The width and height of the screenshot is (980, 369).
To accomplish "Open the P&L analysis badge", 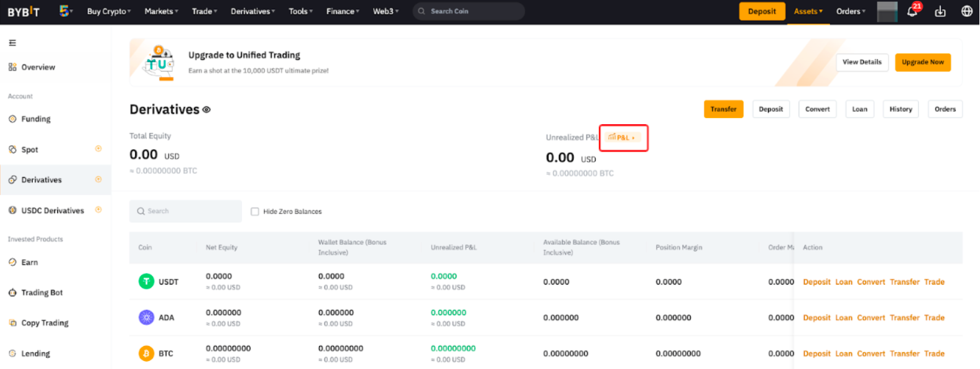I will pyautogui.click(x=622, y=137).
